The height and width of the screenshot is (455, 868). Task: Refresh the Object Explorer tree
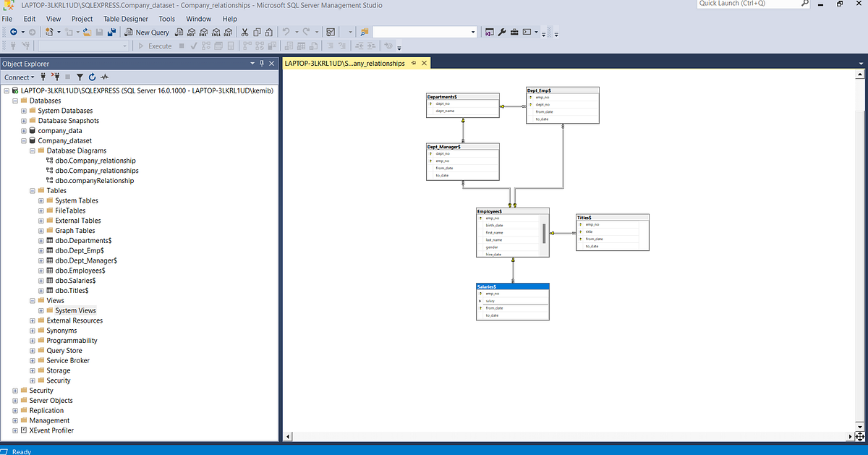[92, 77]
